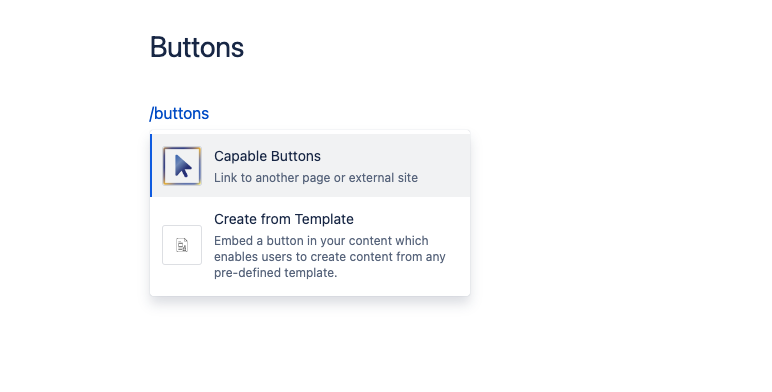Screen dimensions: 772x392
Task: Click the slash character before buttons
Action: pyautogui.click(x=152, y=113)
